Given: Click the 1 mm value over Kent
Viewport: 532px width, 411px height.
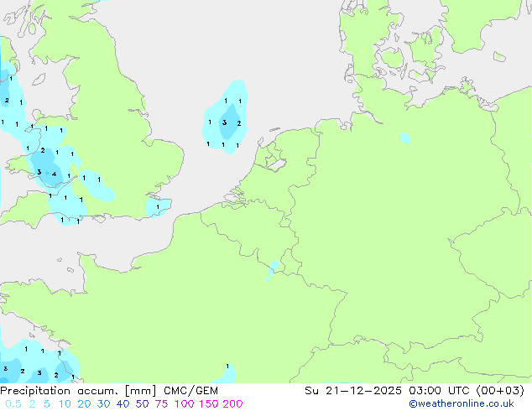Looking at the screenshot, I should [158, 207].
